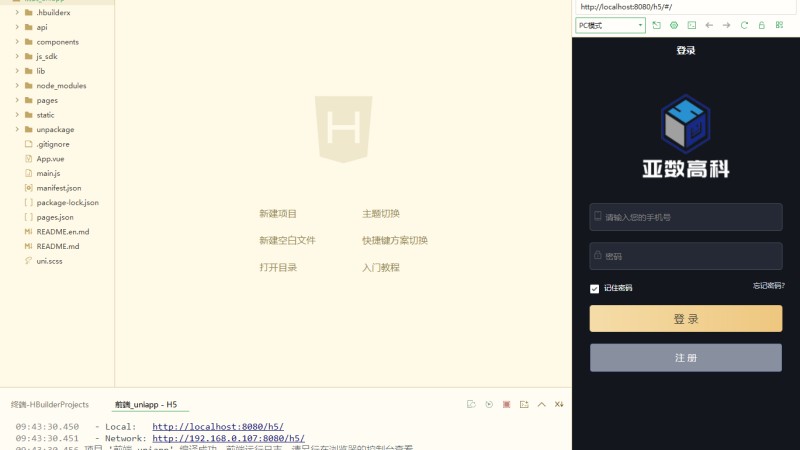Click the README.en.md markdown icon
The width and height of the screenshot is (800, 450).
(29, 232)
